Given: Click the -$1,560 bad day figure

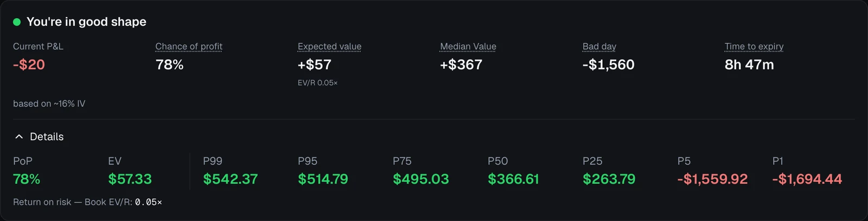Looking at the screenshot, I should click(608, 64).
